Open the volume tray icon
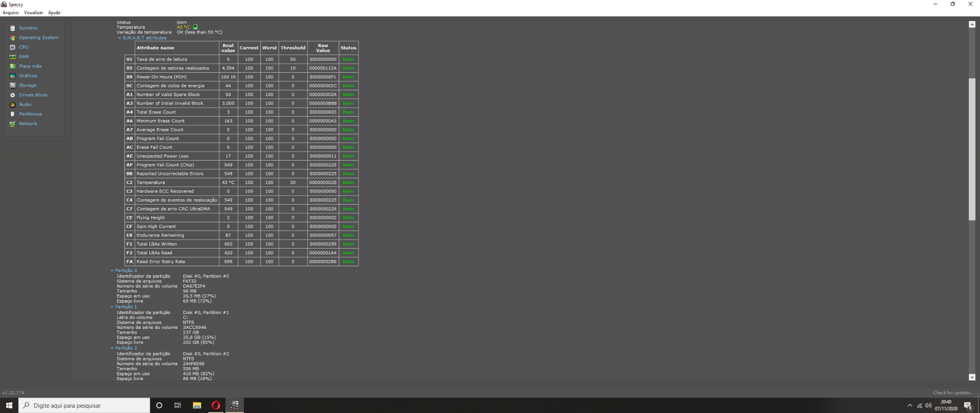This screenshot has width=980, height=413. click(928, 405)
